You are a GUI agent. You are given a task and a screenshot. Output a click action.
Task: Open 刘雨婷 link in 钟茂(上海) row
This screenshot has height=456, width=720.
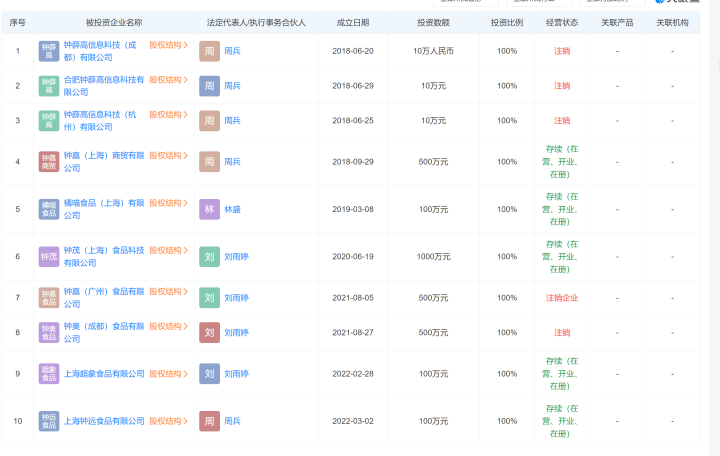(x=236, y=257)
